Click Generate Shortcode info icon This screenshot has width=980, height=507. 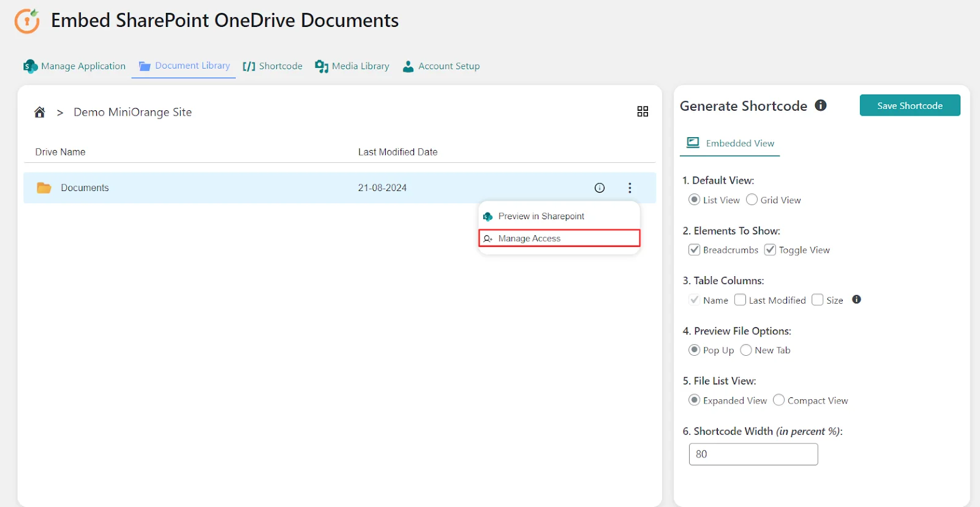pos(821,105)
